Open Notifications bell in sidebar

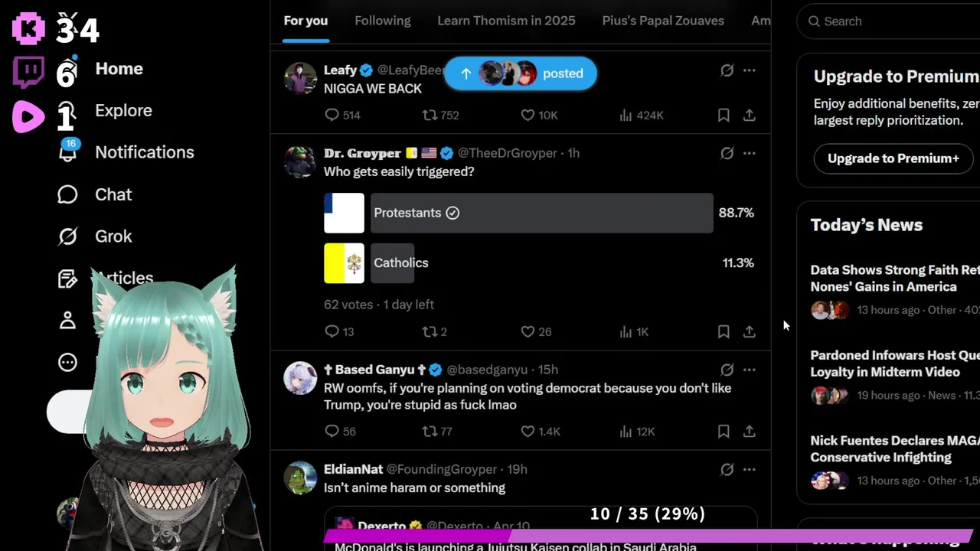(68, 151)
